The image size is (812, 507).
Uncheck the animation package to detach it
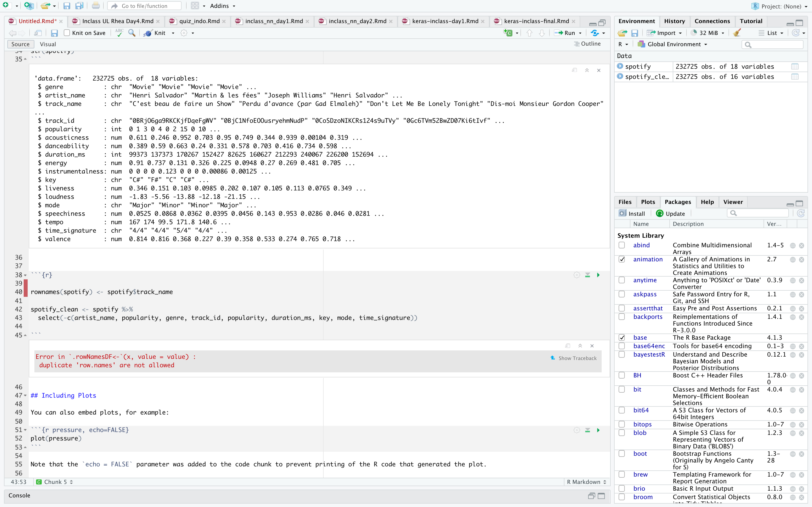point(622,259)
